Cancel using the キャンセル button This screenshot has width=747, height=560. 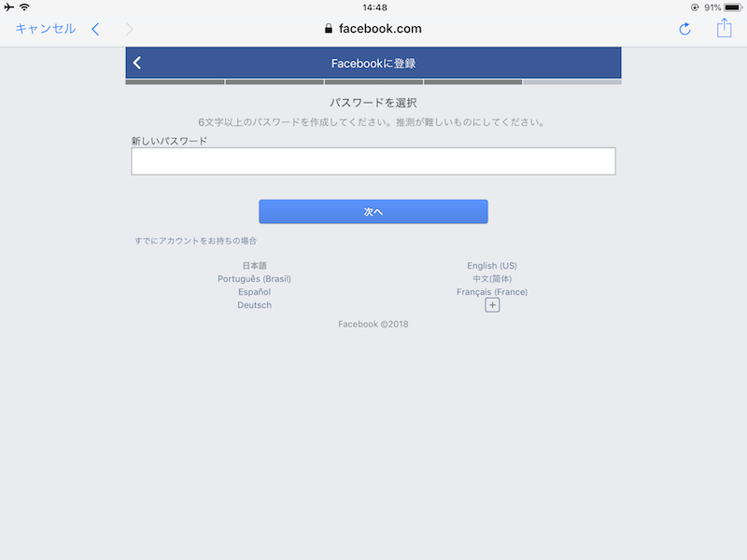pyautogui.click(x=46, y=29)
